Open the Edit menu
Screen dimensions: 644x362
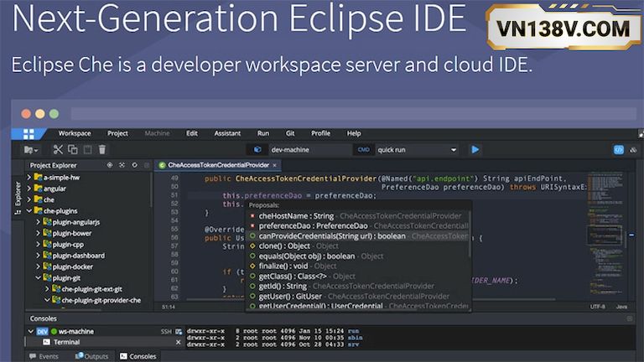click(x=192, y=133)
